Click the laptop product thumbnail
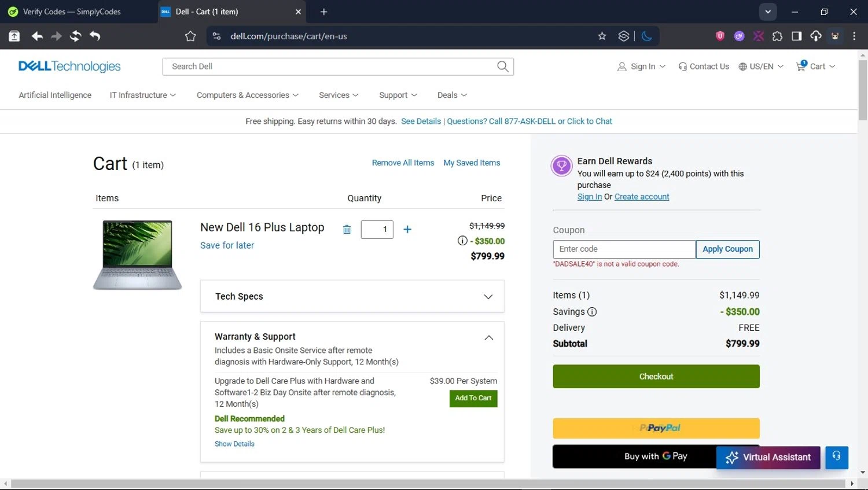The width and height of the screenshot is (868, 490). pos(137,255)
